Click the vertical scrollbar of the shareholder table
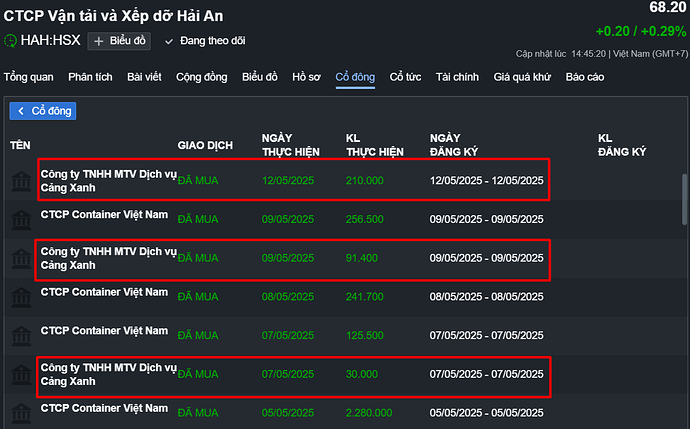The height and width of the screenshot is (429, 690). click(684, 199)
